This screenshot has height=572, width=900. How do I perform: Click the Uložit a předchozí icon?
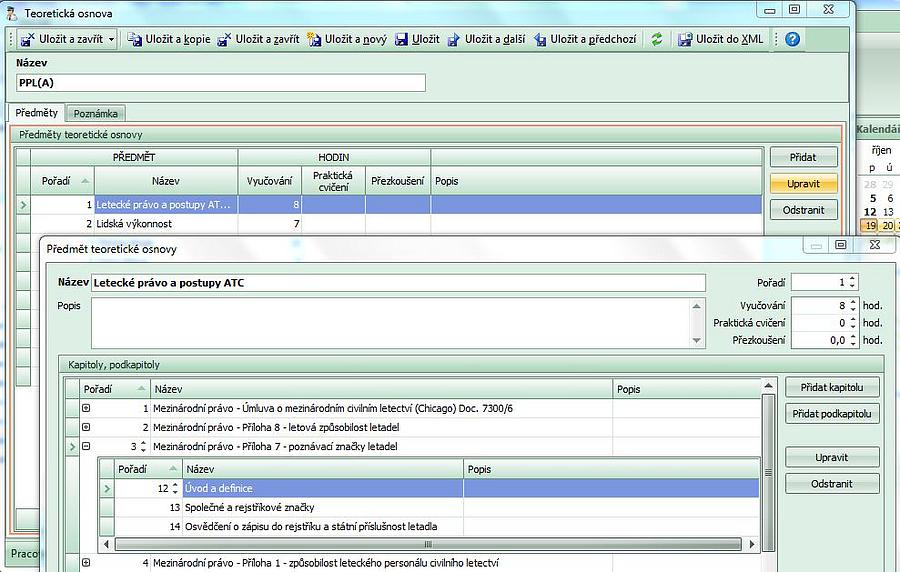tap(540, 39)
